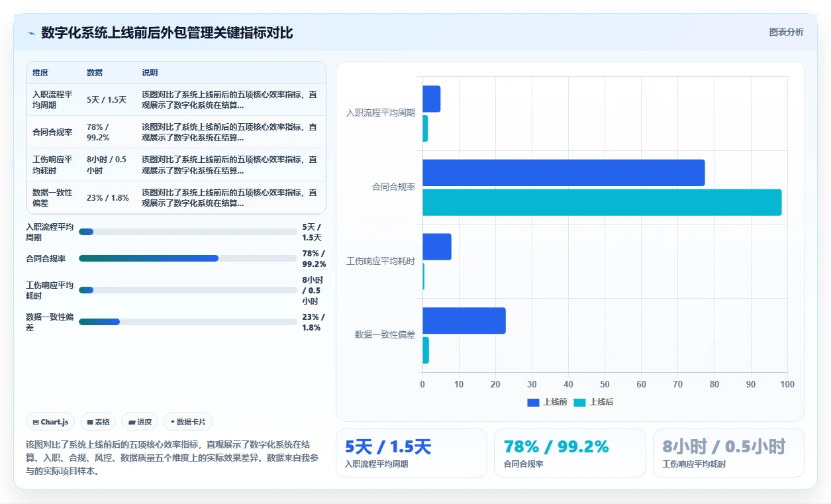Toggle the 上线前 legend item

point(547,402)
